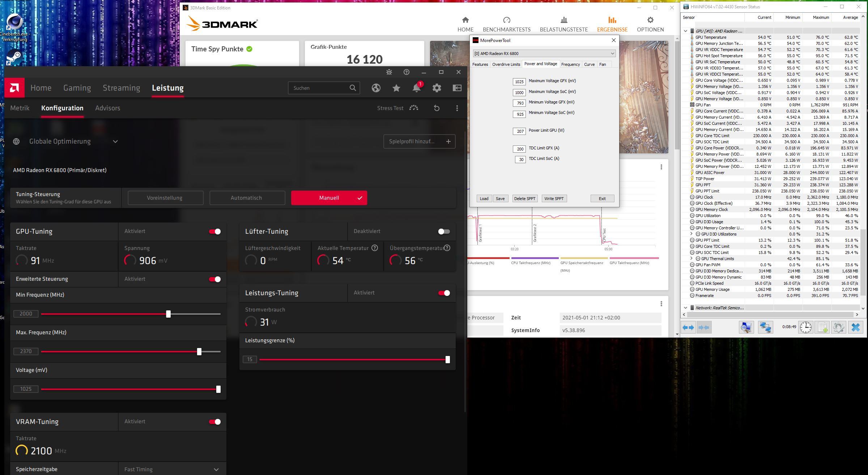The width and height of the screenshot is (868, 475).
Task: Open Radeon Software settings gear
Action: click(437, 88)
